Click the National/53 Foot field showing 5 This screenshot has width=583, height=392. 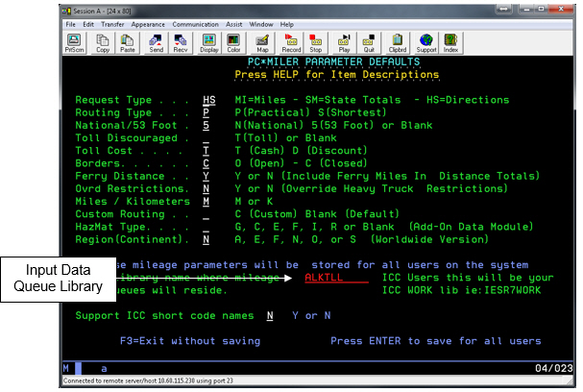tap(206, 125)
